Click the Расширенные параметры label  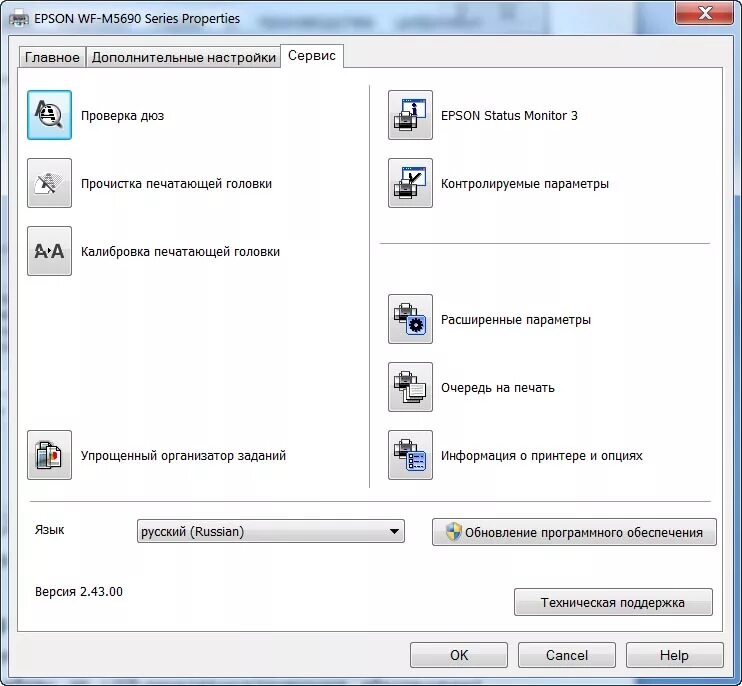click(x=516, y=320)
